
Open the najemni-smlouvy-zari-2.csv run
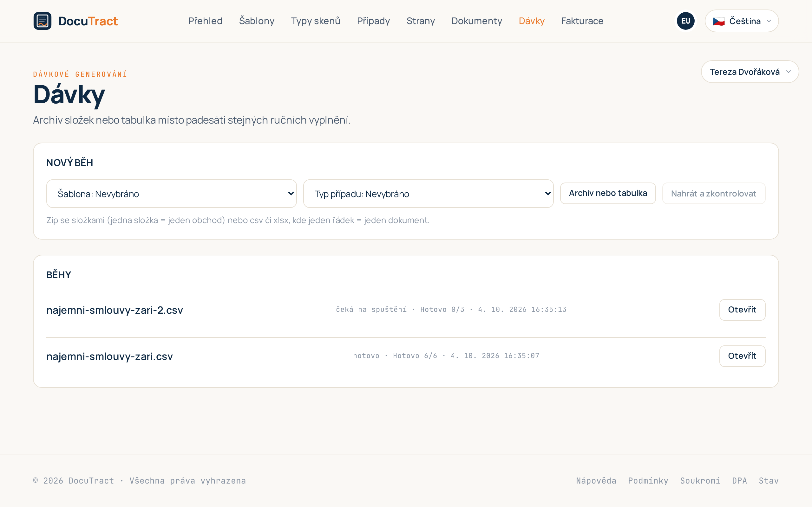point(742,310)
